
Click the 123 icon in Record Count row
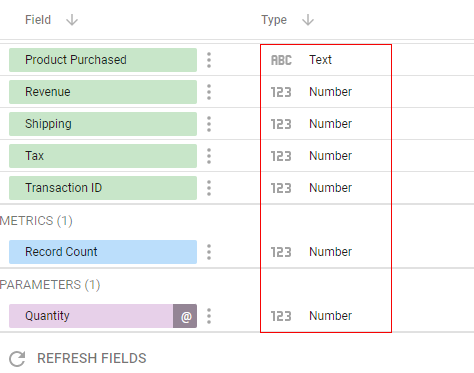pos(281,252)
